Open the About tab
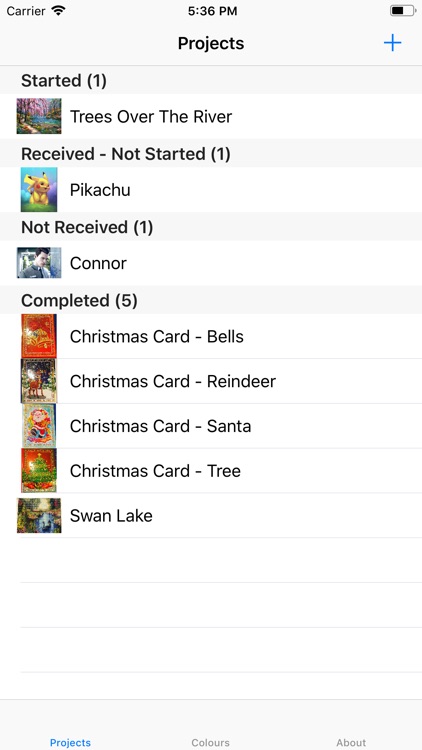This screenshot has height=750, width=422. (x=351, y=742)
